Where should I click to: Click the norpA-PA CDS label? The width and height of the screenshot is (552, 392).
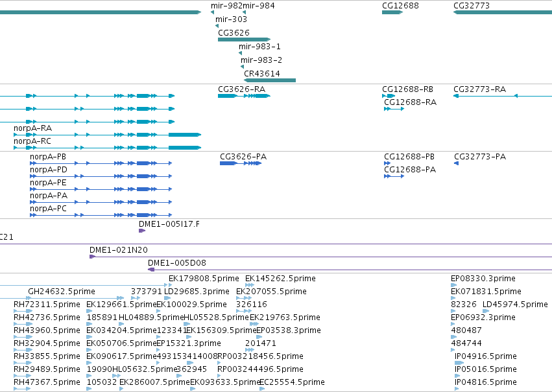pos(49,196)
